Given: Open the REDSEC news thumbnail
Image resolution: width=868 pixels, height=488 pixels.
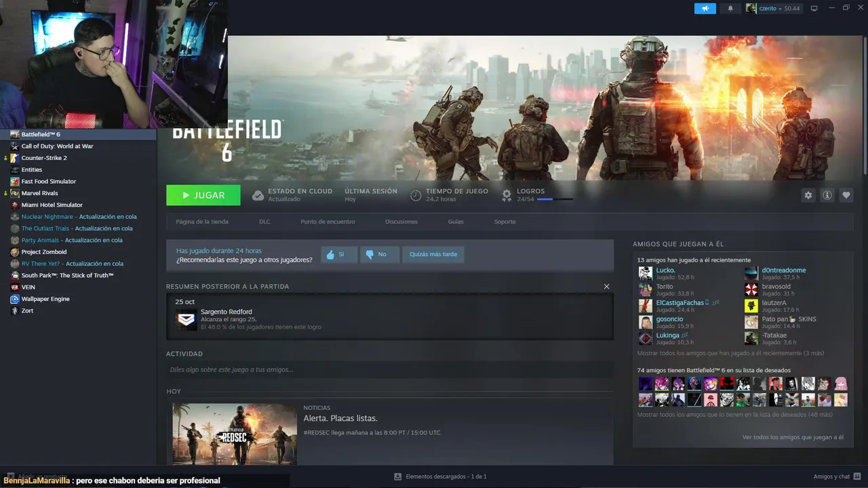Looking at the screenshot, I should [234, 434].
